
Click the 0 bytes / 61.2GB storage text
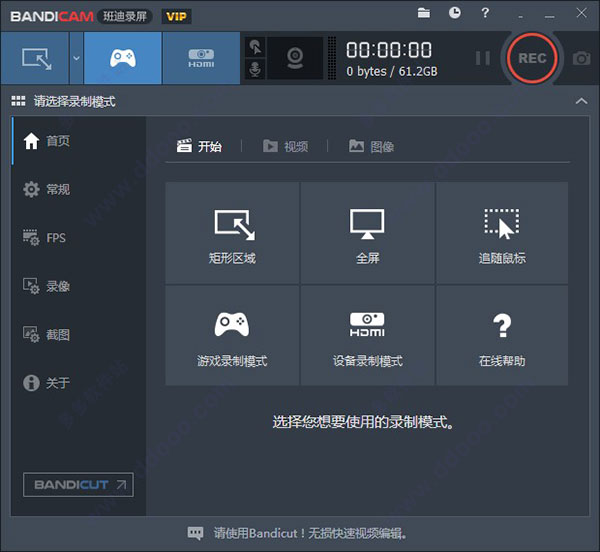coord(392,72)
